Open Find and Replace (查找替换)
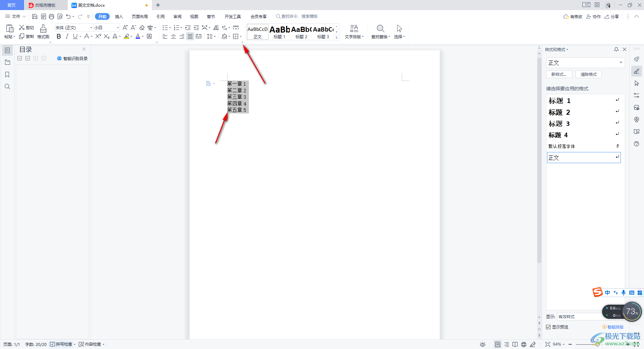The height and width of the screenshot is (349, 644). (x=380, y=32)
